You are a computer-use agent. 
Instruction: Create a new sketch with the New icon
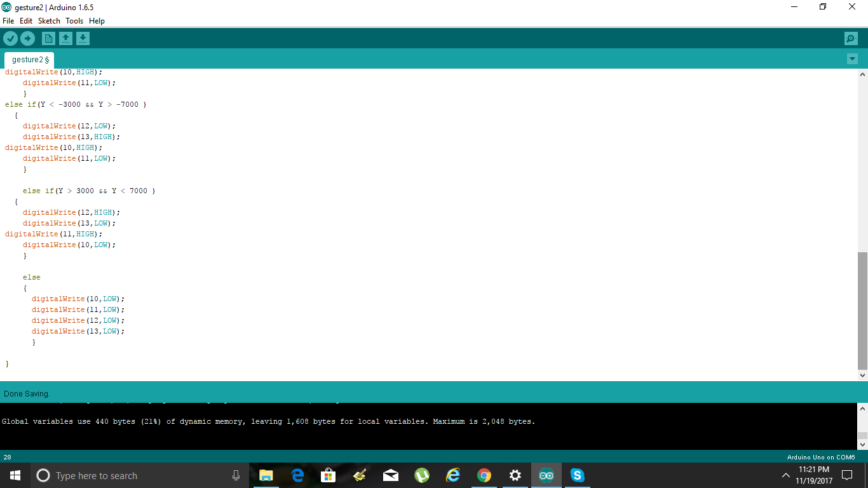coord(48,38)
